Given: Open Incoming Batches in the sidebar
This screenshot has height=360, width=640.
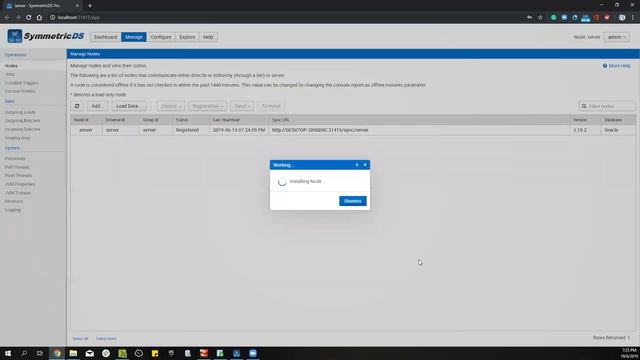Looking at the screenshot, I should [x=22, y=129].
